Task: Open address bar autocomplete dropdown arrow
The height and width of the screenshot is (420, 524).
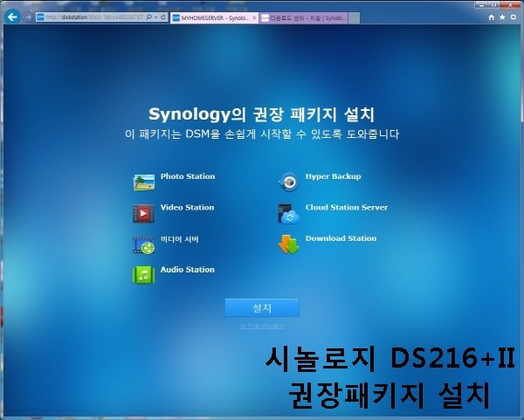Action: click(155, 17)
